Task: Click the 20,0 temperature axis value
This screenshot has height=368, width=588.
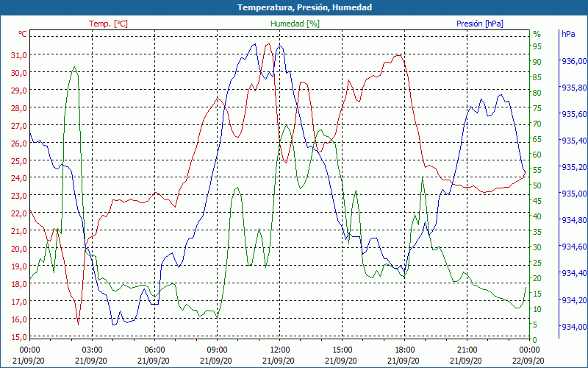Action: click(19, 249)
